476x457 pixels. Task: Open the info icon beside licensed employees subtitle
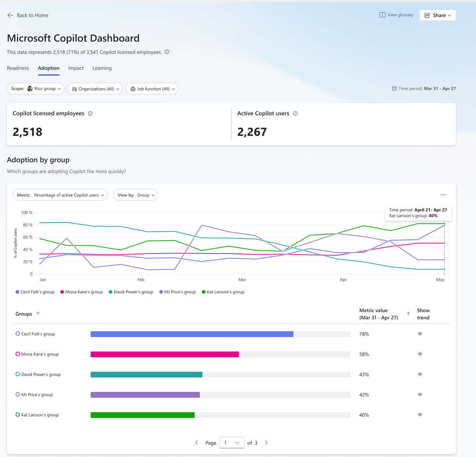tap(167, 52)
